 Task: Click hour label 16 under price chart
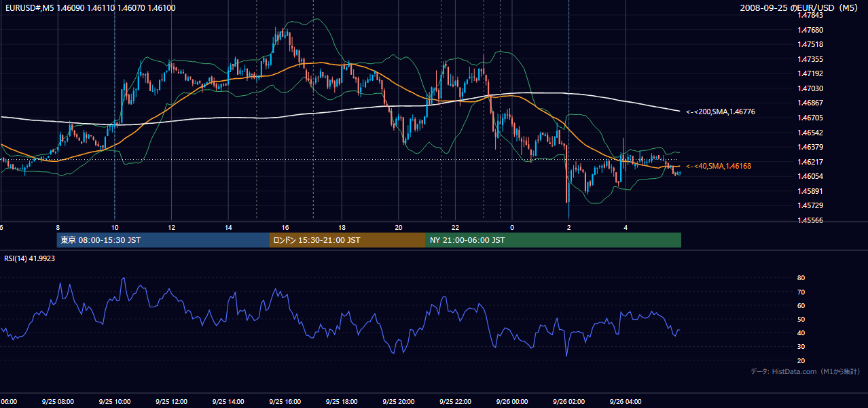(x=285, y=227)
